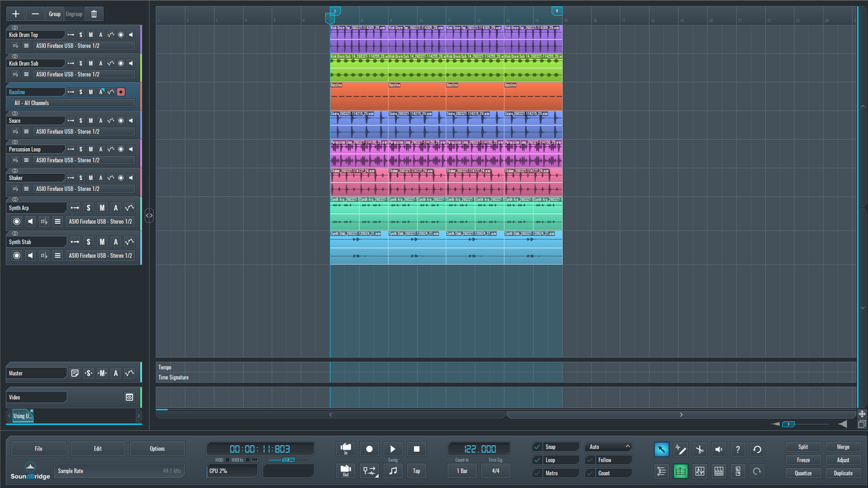The width and height of the screenshot is (868, 488).
Task: Select the scissors cut tool
Action: 700,449
